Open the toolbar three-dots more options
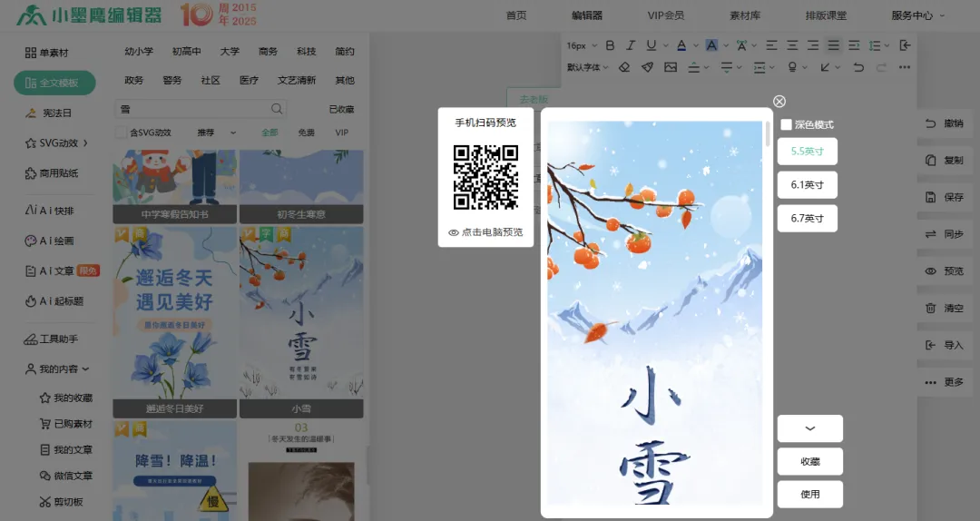The width and height of the screenshot is (980, 521). [905, 67]
